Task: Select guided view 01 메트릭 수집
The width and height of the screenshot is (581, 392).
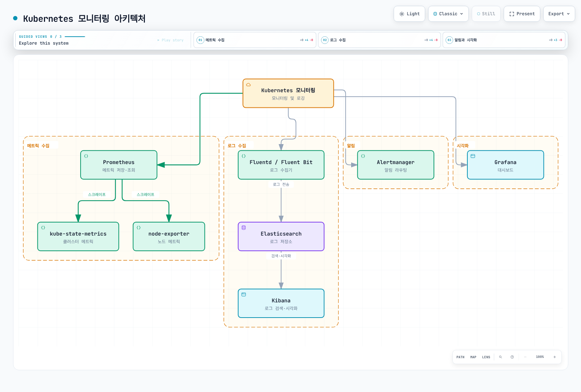Action: tap(255, 40)
